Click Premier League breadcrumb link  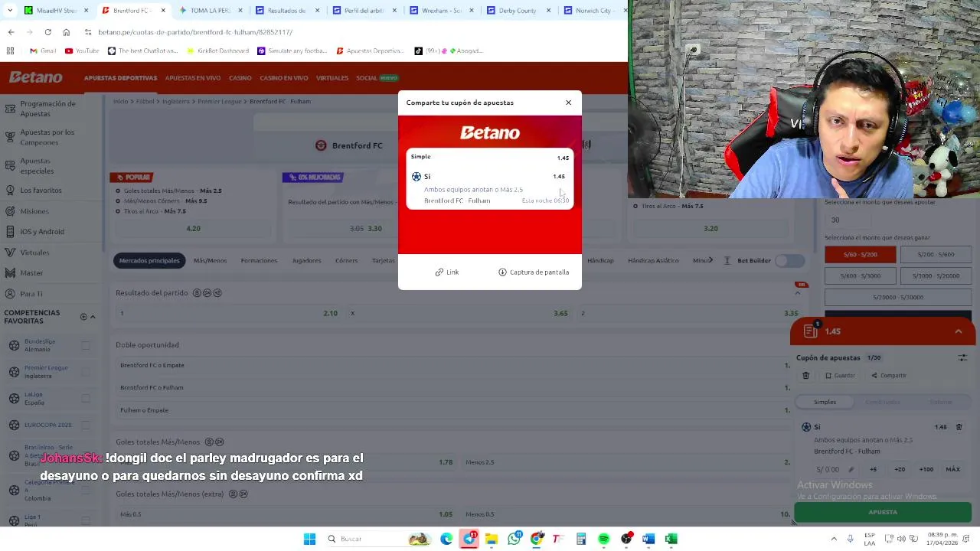(219, 101)
